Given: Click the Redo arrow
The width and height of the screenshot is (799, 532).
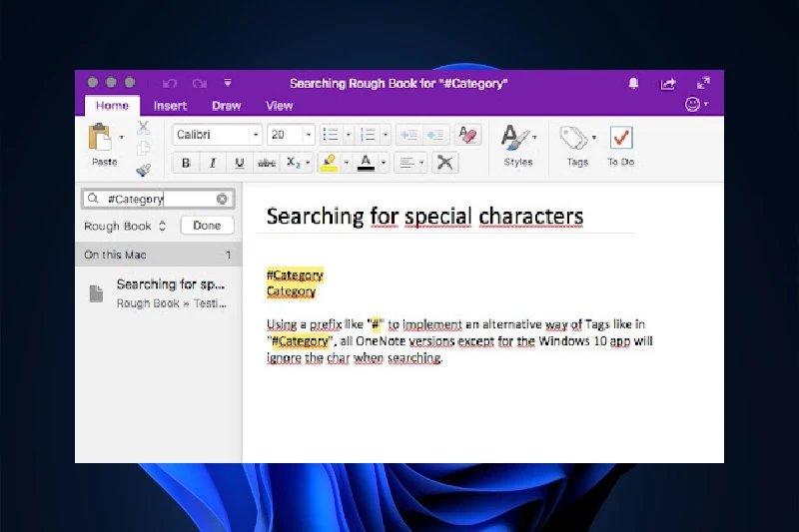Looking at the screenshot, I should point(199,83).
